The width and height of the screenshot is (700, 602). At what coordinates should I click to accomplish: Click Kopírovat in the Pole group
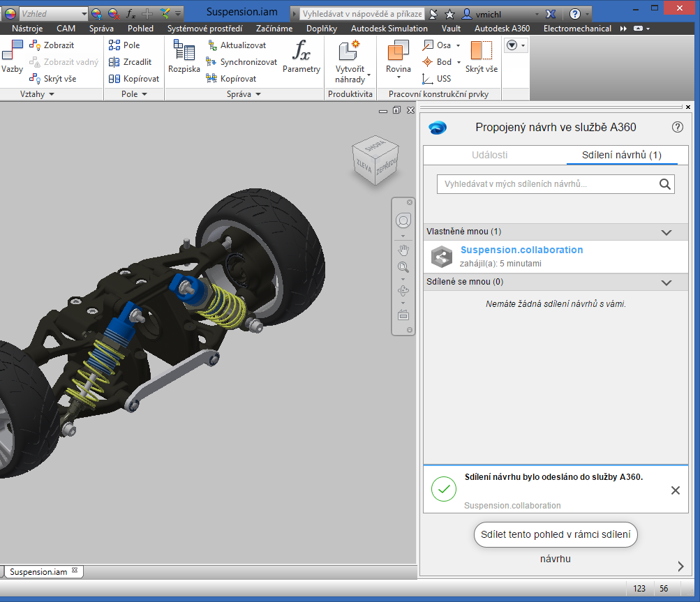pos(133,79)
